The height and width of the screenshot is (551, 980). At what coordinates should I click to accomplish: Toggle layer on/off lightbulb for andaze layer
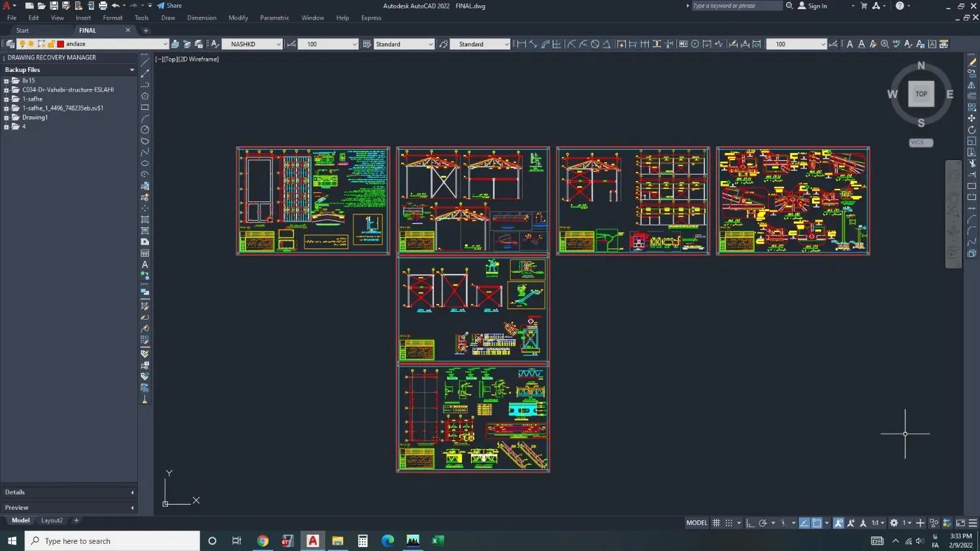[x=22, y=44]
